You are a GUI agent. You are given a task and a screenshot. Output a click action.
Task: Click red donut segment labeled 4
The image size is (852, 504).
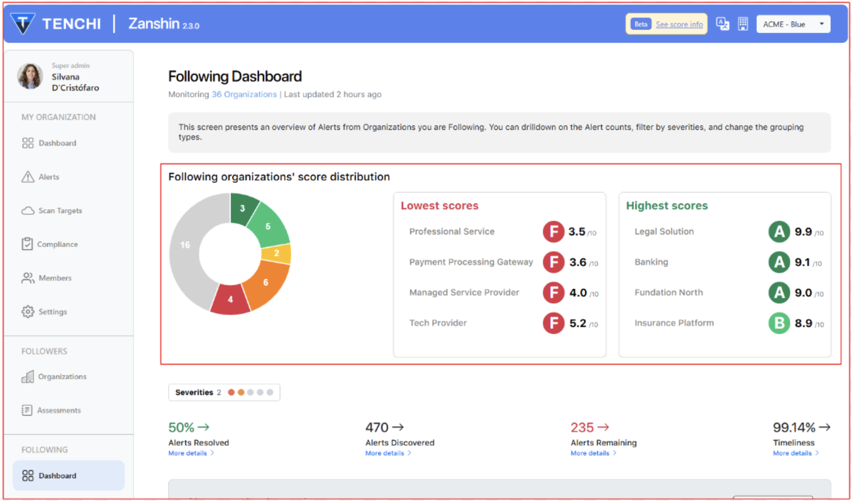coord(230,299)
